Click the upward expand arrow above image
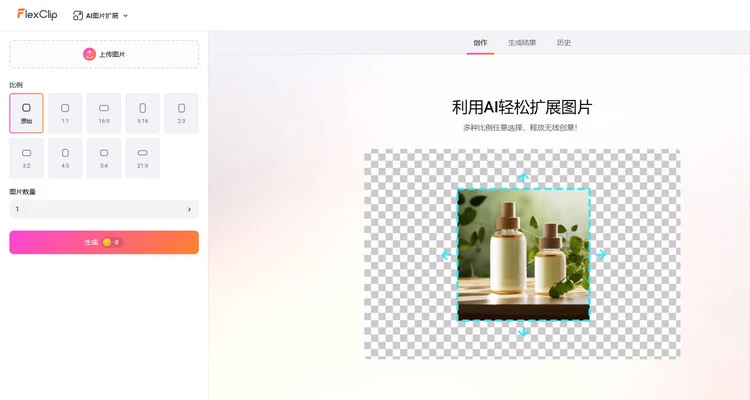 tap(523, 178)
